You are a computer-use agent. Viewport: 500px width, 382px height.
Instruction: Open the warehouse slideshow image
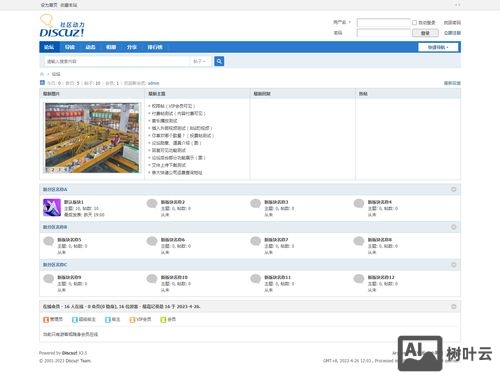pyautogui.click(x=92, y=138)
